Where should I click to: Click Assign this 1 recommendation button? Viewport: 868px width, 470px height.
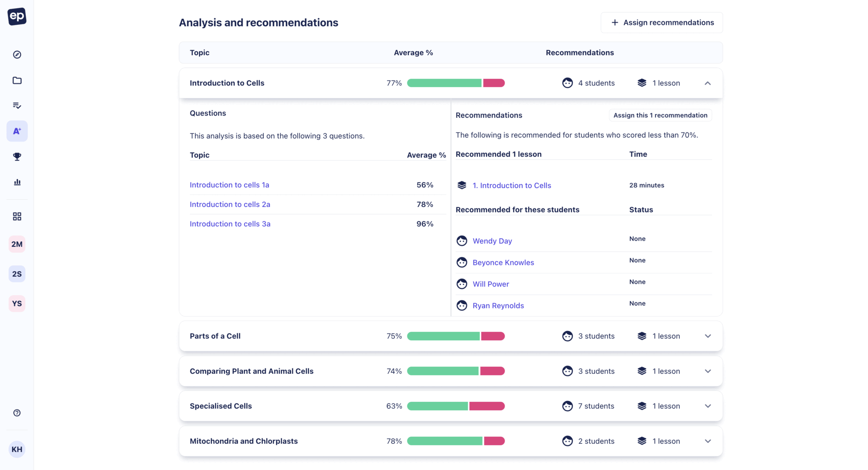tap(660, 115)
